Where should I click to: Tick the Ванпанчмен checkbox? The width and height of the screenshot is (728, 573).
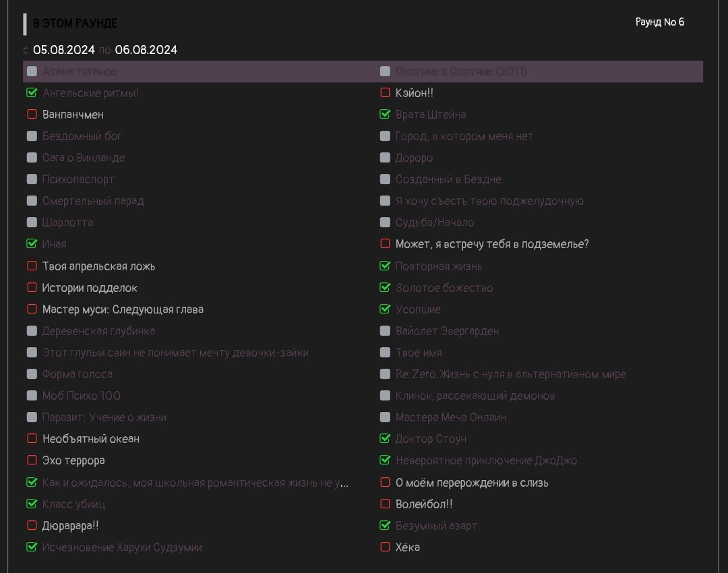click(32, 115)
